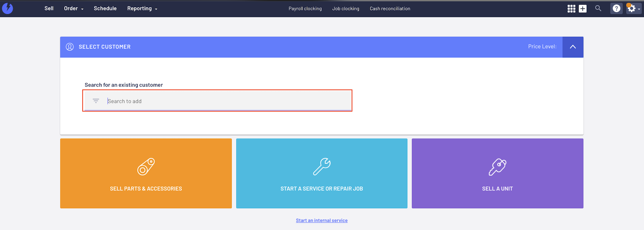Open the Schedule page

click(x=105, y=8)
